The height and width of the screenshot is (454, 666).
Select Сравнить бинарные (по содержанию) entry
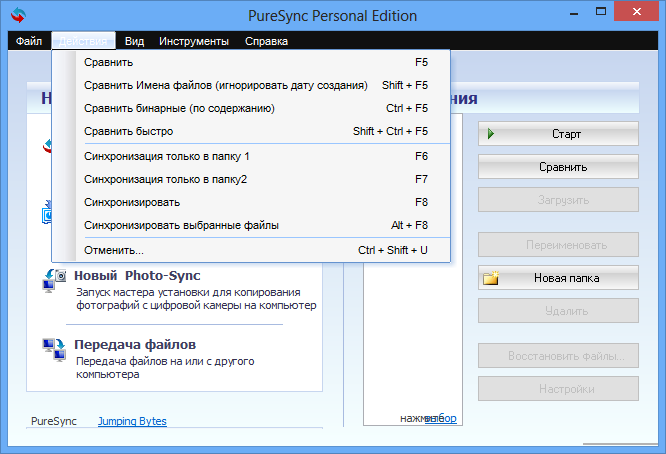pyautogui.click(x=179, y=108)
